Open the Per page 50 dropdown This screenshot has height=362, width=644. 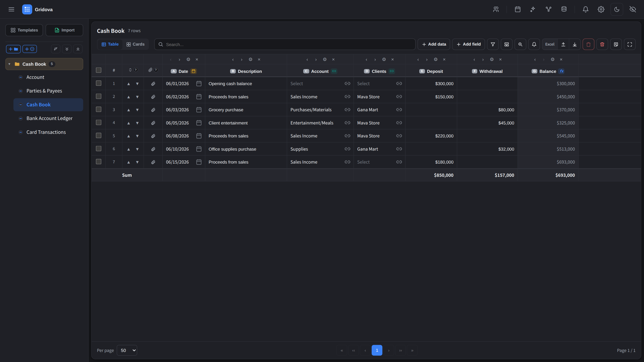click(127, 350)
